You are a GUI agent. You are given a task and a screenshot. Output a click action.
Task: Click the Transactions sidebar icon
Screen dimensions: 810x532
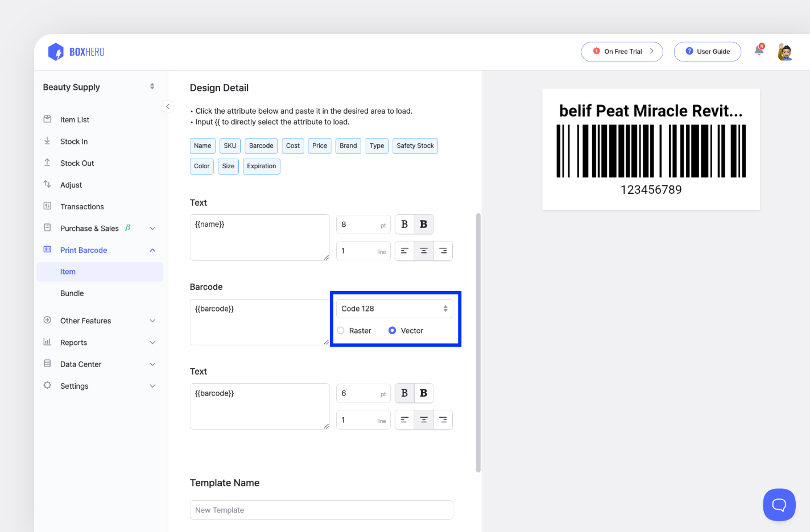point(48,206)
